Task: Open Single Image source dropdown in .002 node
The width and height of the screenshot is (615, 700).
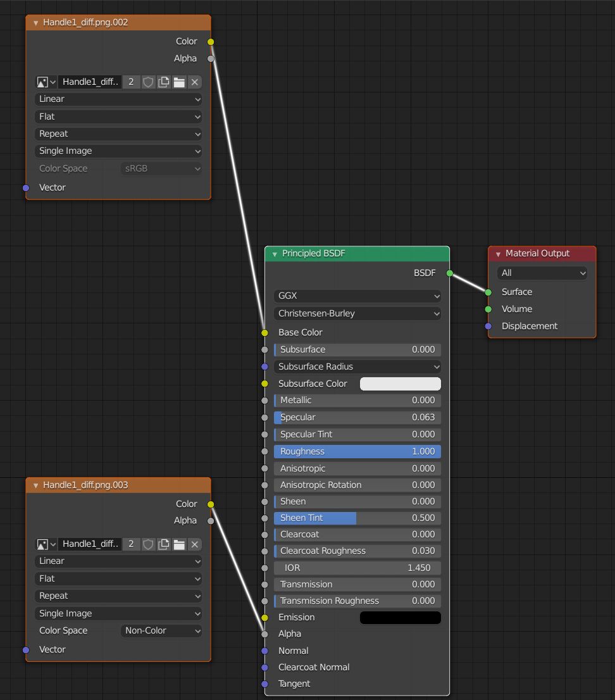Action: point(118,151)
